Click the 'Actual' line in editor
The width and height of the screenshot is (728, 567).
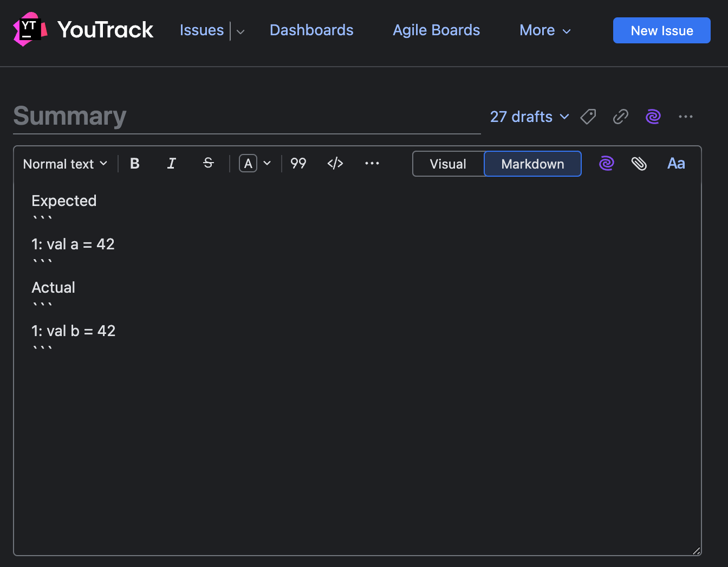(53, 288)
